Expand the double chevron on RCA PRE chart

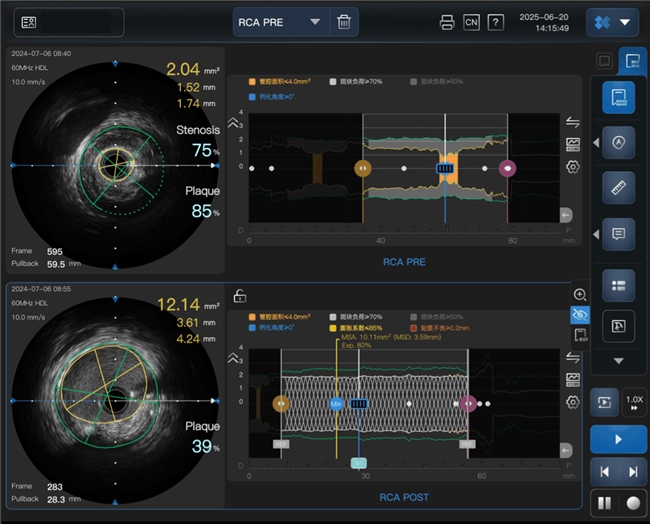click(x=235, y=123)
